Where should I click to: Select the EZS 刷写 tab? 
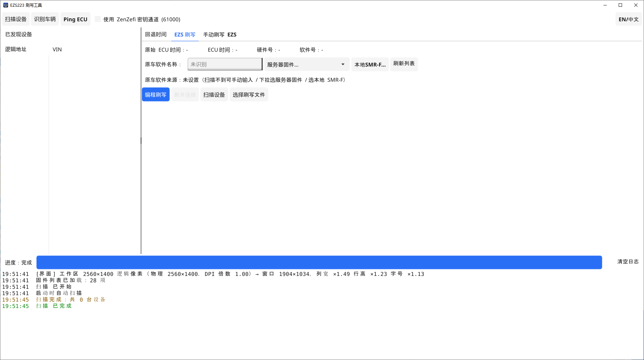coord(185,34)
